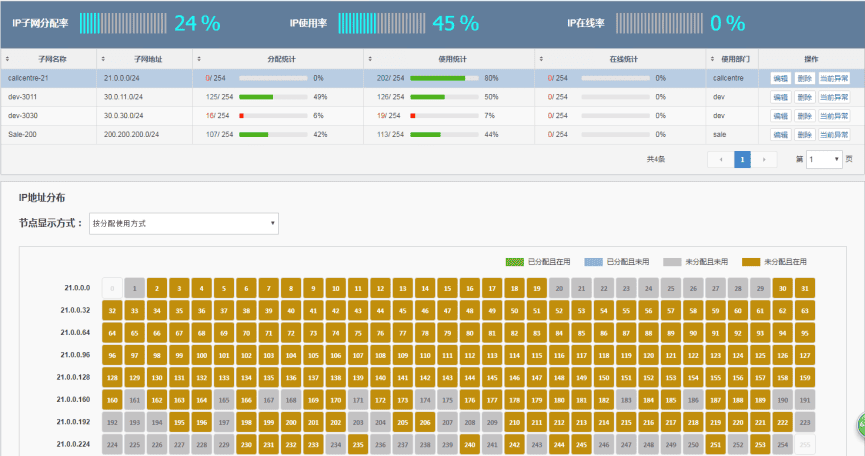Click 编辑 for the callcentre-21 subnet

coord(780,78)
